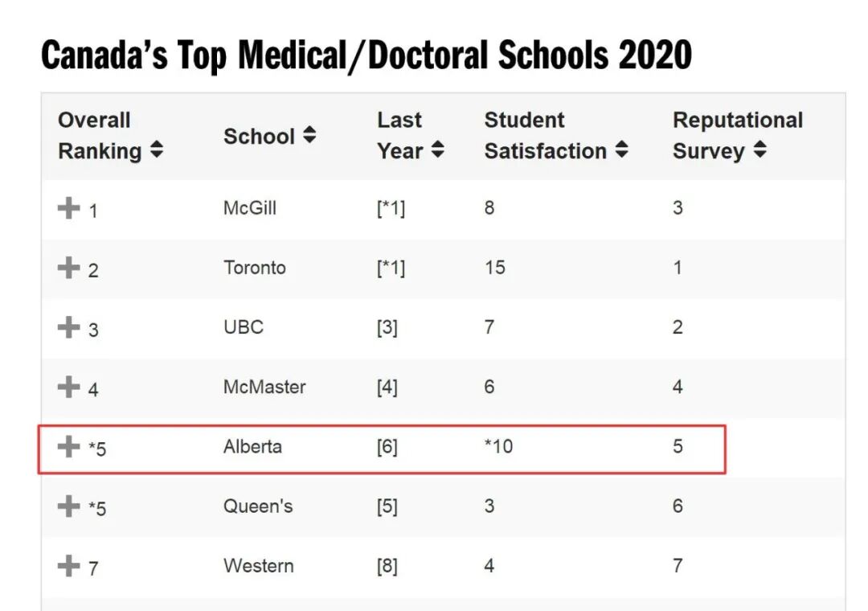Viewport: 868px width, 611px height.
Task: Click Alberta in the highlighted row
Action: click(252, 446)
